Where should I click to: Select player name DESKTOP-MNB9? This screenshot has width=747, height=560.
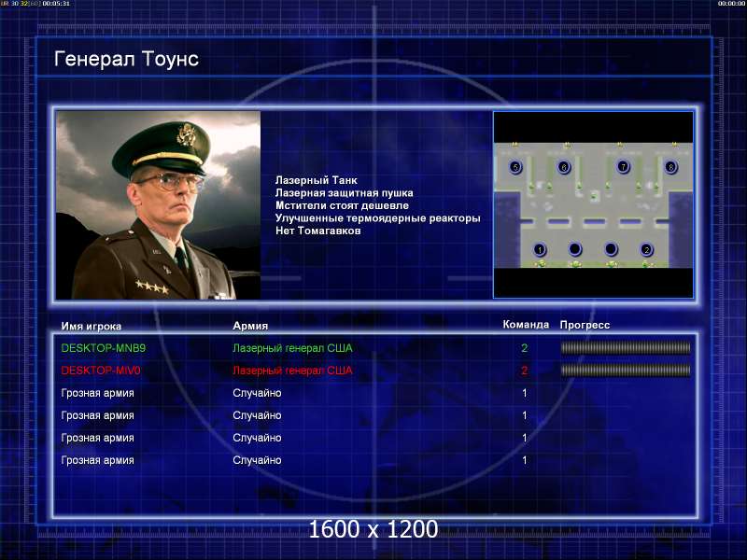(x=104, y=348)
